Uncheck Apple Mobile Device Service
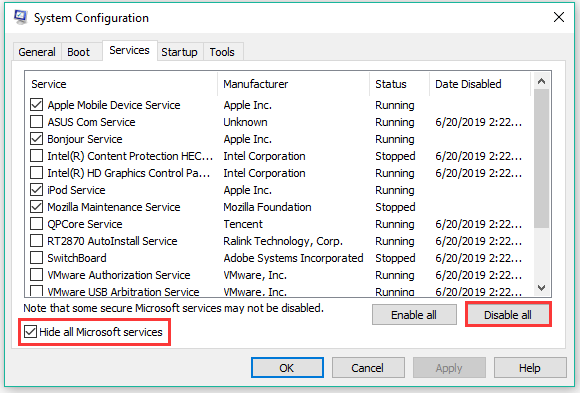The image size is (580, 393). click(36, 105)
